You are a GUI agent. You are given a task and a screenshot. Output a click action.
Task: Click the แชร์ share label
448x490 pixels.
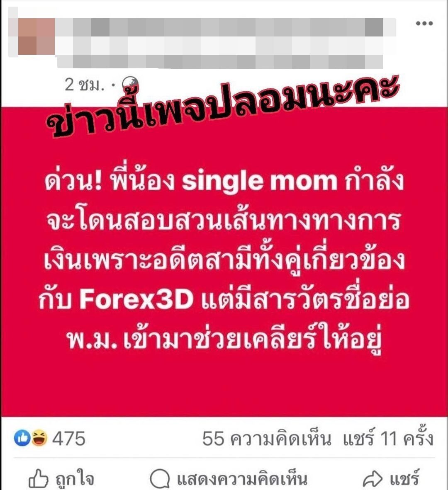(404, 478)
